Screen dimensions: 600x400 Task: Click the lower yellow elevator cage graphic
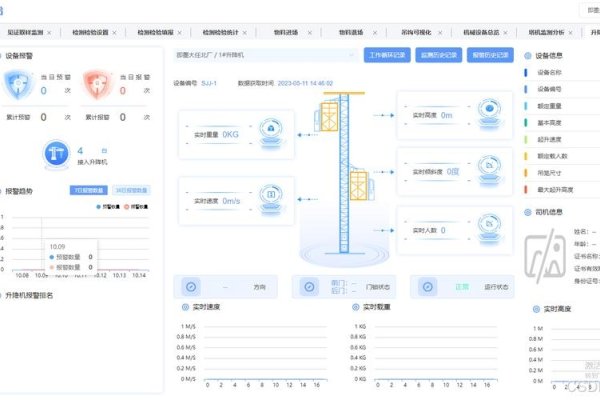(359, 186)
